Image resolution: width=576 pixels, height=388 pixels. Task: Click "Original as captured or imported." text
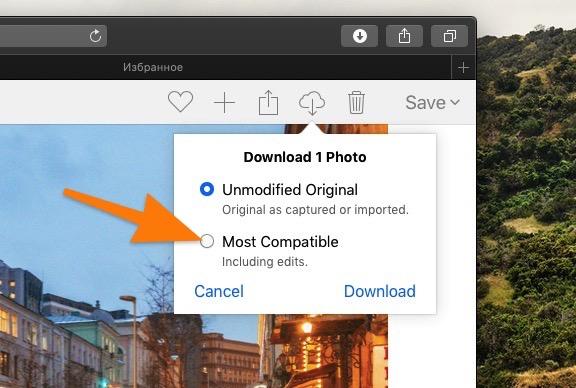[315, 209]
